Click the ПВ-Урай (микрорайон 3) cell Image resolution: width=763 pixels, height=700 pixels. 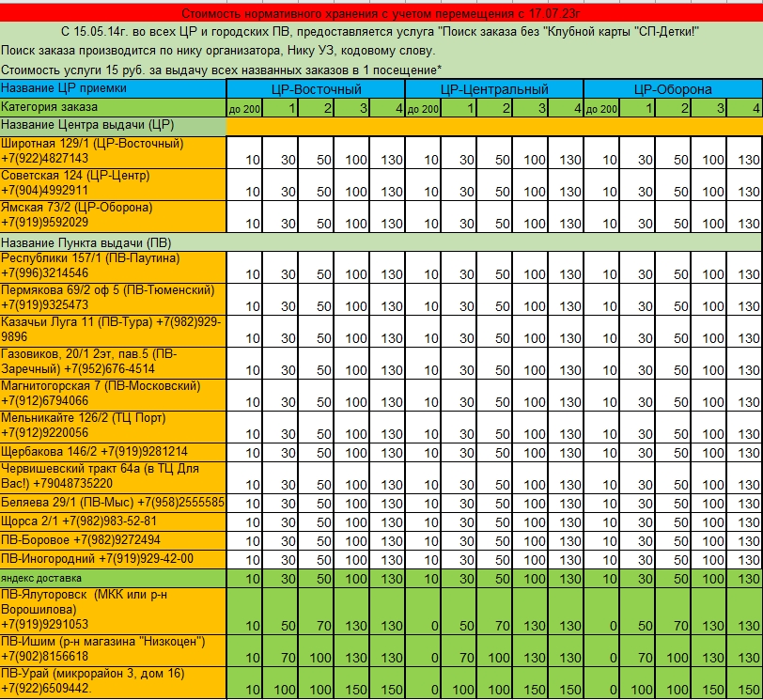113,681
